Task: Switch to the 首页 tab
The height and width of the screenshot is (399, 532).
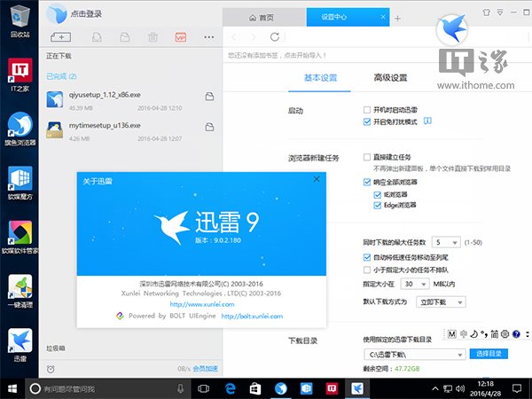Action: pyautogui.click(x=264, y=18)
